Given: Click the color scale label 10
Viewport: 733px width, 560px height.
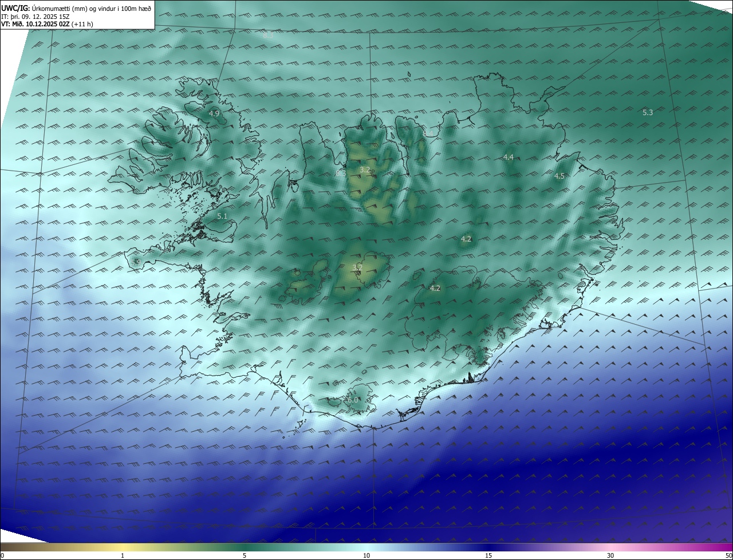Looking at the screenshot, I should click(x=366, y=555).
